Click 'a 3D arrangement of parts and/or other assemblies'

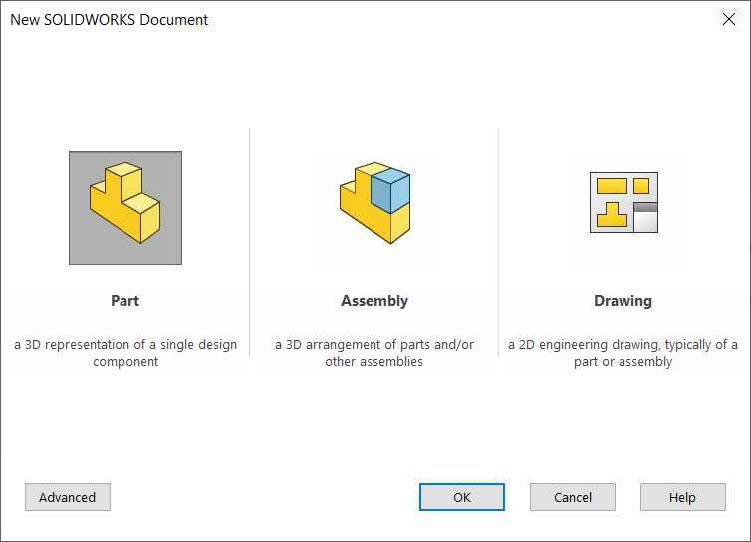[x=374, y=353]
